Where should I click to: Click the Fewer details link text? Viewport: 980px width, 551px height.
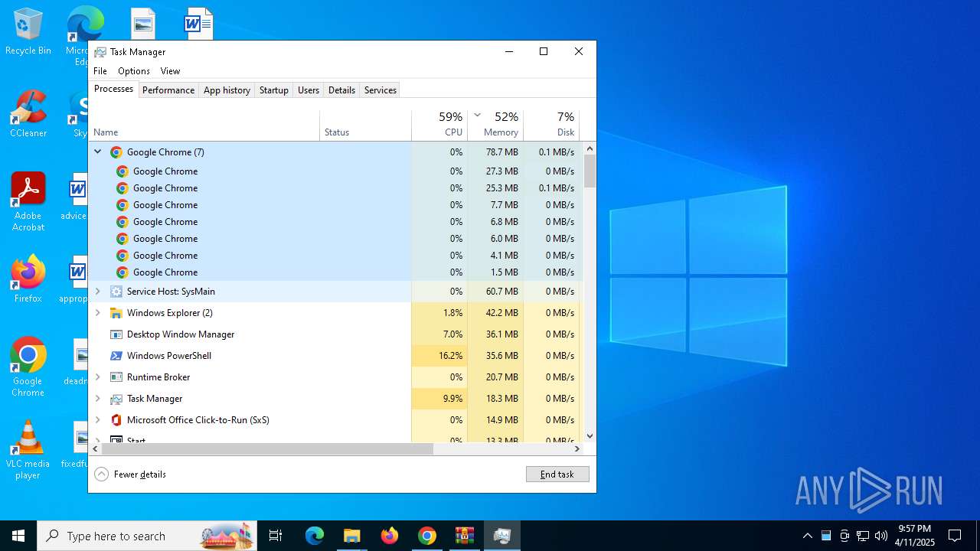coord(140,474)
